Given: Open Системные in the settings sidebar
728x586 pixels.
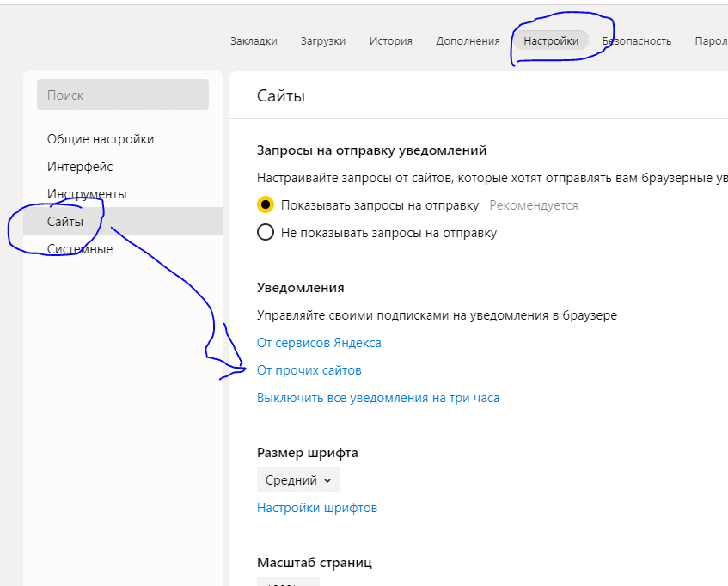Looking at the screenshot, I should 80,249.
